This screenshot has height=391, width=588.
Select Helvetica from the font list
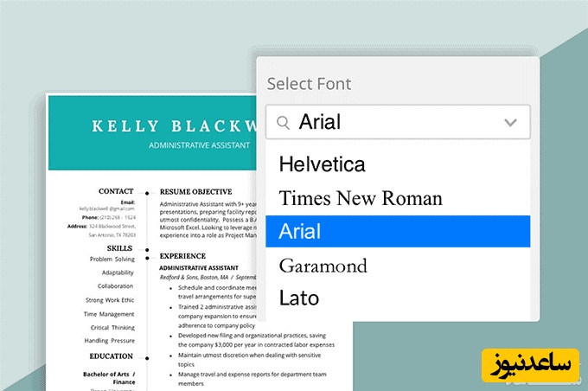point(323,163)
